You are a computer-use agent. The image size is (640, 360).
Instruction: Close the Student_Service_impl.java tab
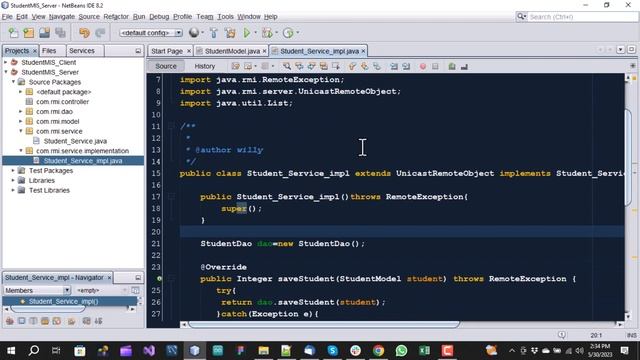(x=363, y=51)
